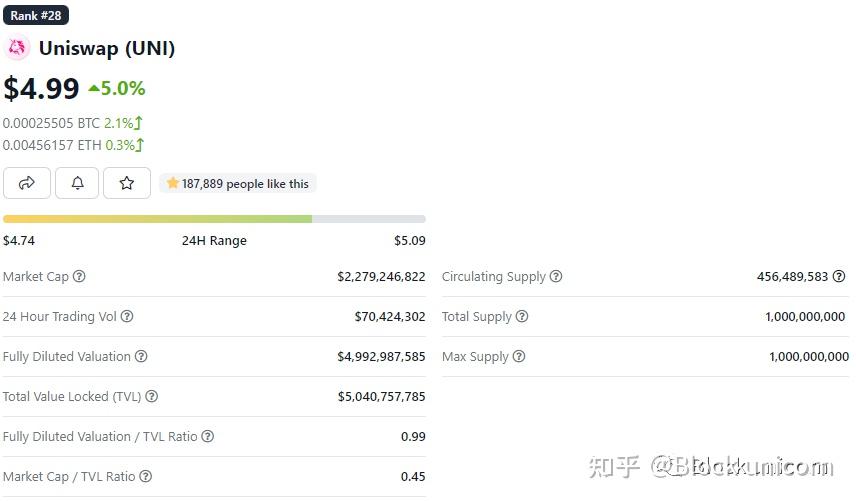Click 187,889 people like this label
The width and height of the screenshot is (856, 501).
tap(238, 184)
